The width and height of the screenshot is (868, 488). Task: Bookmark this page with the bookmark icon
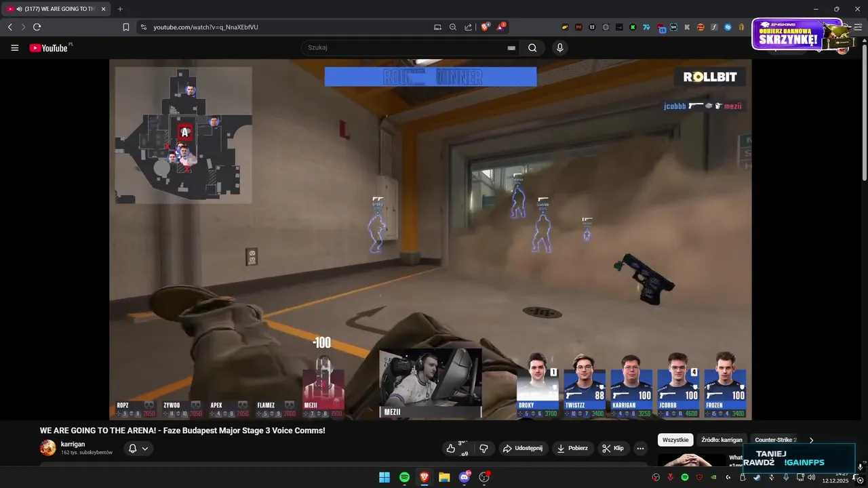click(126, 27)
